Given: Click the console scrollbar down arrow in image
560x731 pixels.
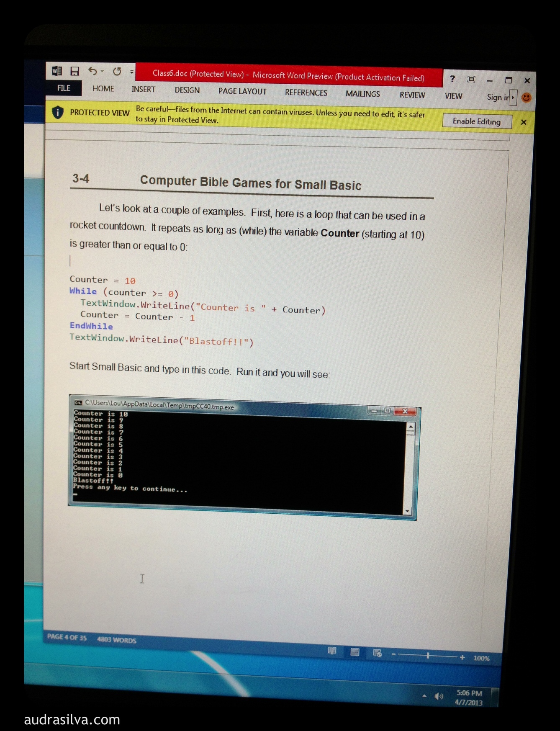Looking at the screenshot, I should point(407,511).
